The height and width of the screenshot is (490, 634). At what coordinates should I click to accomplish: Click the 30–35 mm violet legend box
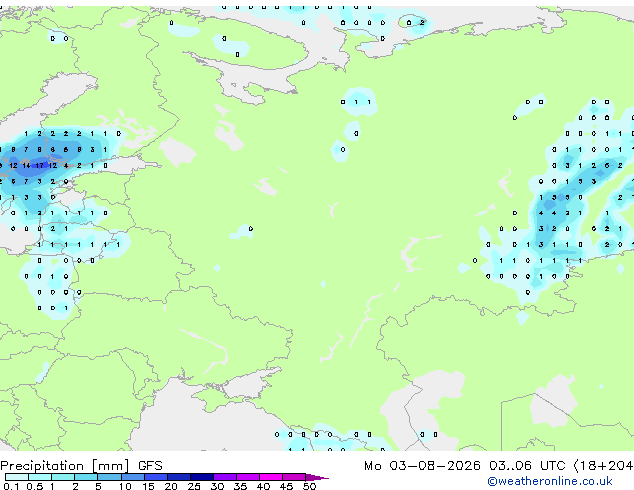[x=225, y=477]
